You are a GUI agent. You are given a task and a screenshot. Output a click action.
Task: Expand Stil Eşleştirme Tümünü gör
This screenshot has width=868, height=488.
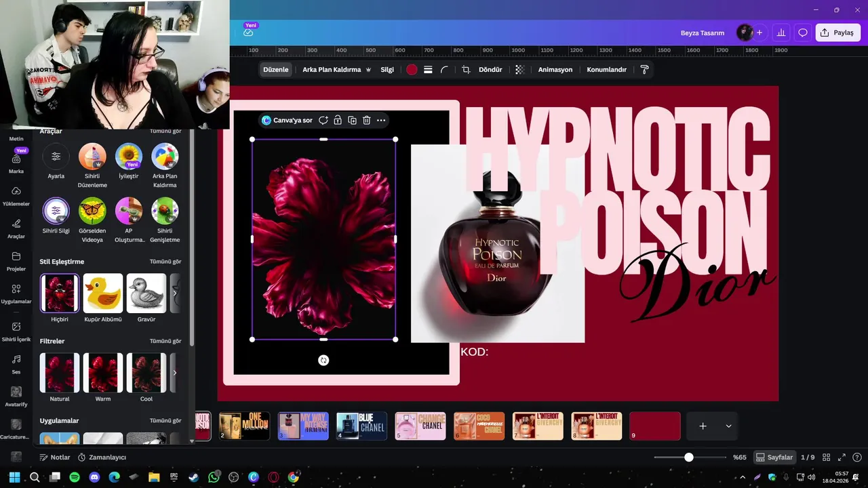(165, 262)
